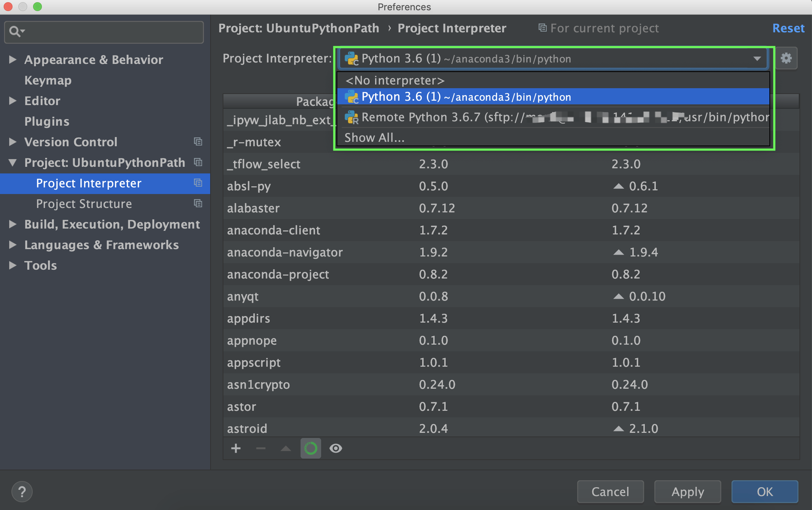This screenshot has width=812, height=510.
Task: Click project-level icon beside Version Control
Action: pos(198,142)
